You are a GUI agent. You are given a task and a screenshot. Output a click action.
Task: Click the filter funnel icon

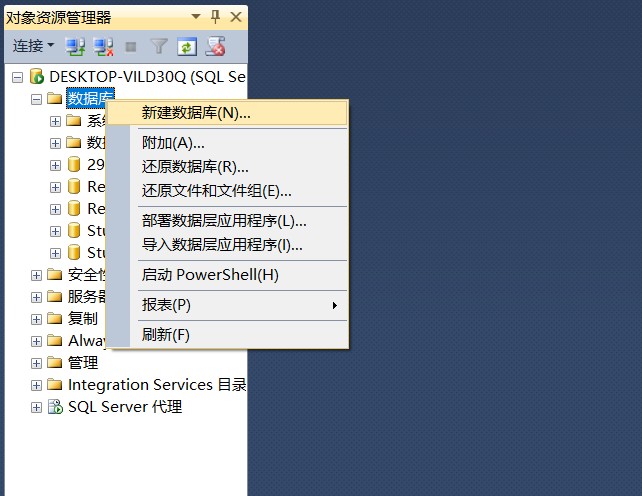tap(159, 46)
